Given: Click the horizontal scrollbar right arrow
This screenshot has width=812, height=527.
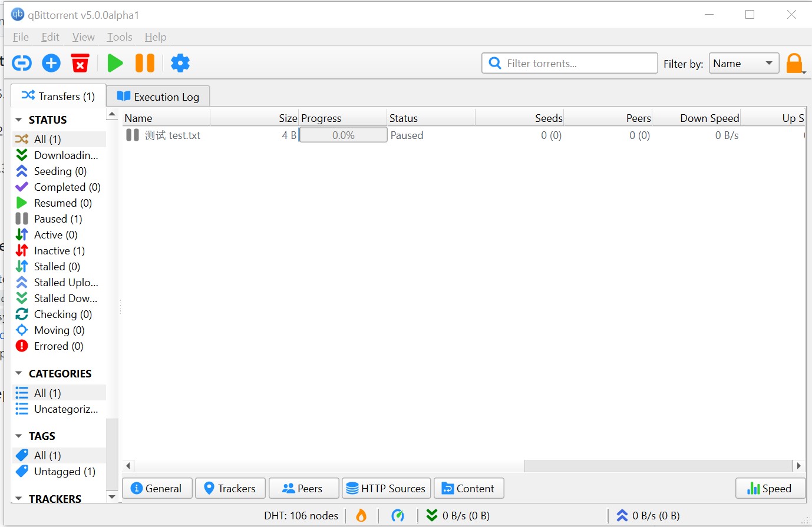Looking at the screenshot, I should [x=799, y=466].
